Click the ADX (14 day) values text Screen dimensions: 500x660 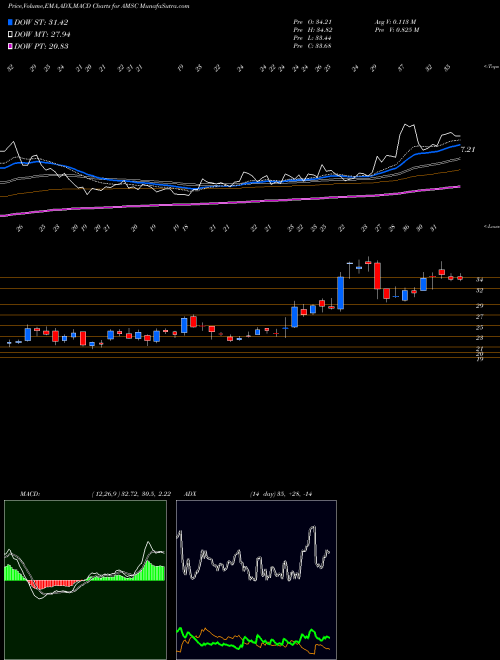(281, 494)
